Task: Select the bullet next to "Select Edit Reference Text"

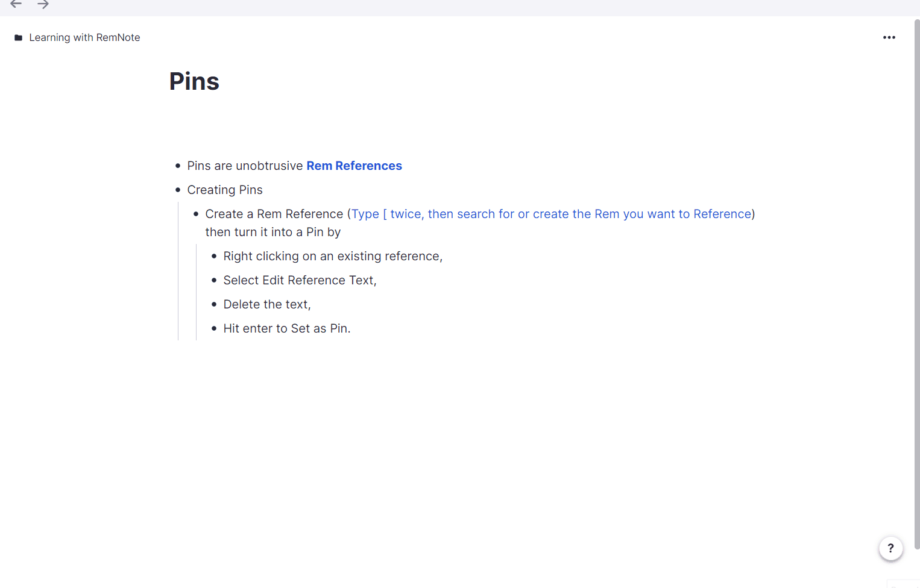Action: pos(214,280)
